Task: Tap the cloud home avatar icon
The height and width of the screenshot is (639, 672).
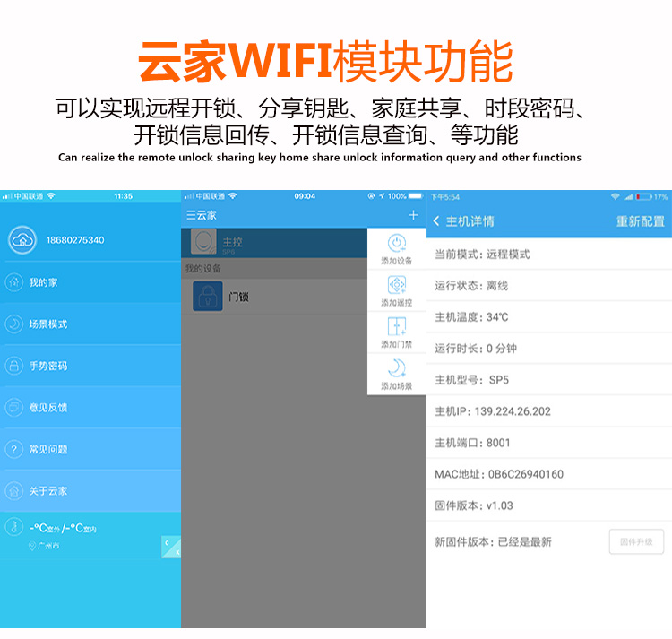Action: click(x=22, y=240)
